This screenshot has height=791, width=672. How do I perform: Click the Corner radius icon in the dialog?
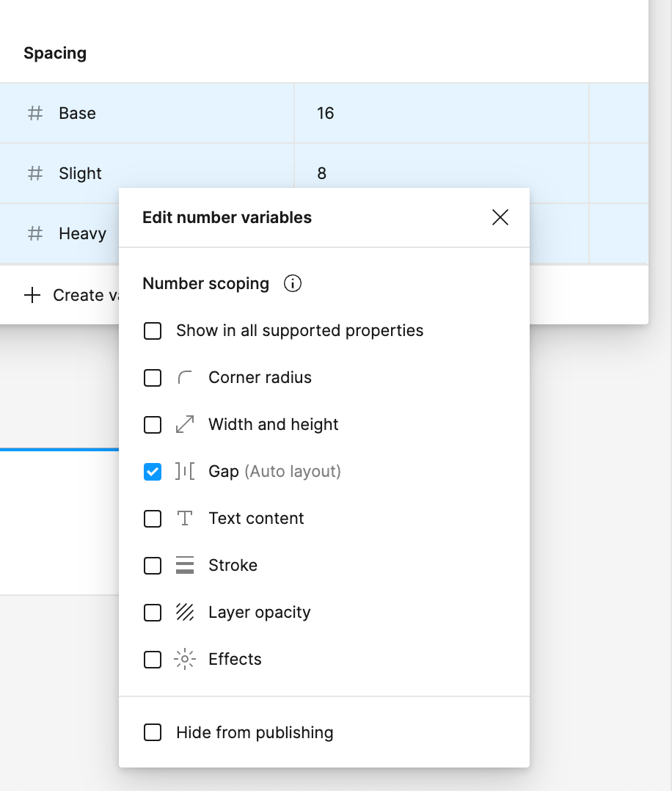[184, 377]
